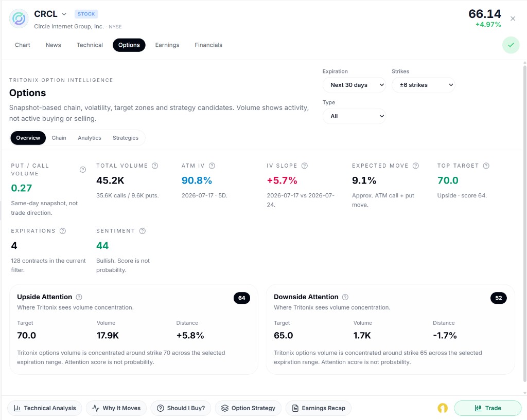Open the Type dropdown set to All

(x=354, y=116)
